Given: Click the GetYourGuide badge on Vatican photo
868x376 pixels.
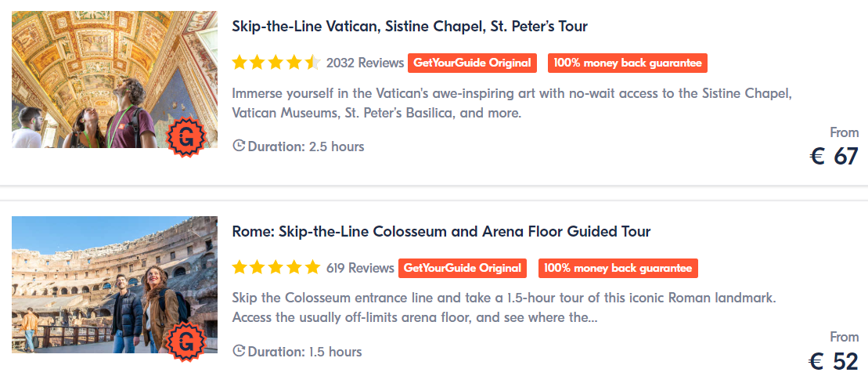Looking at the screenshot, I should [186, 137].
